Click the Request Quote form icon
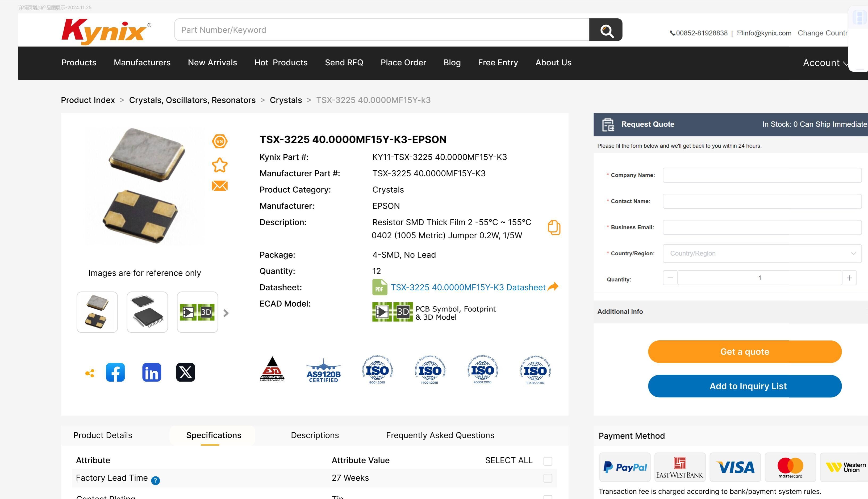868x499 pixels. (x=608, y=124)
